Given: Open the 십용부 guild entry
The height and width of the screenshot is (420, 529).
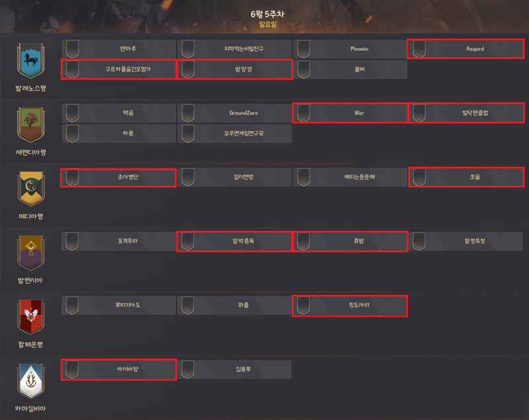Looking at the screenshot, I should [x=235, y=369].
